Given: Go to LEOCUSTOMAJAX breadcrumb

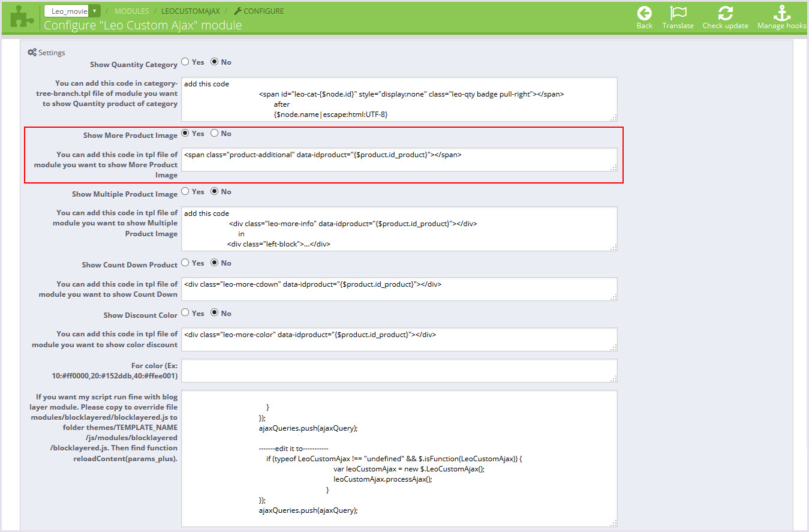Looking at the screenshot, I should 191,11.
